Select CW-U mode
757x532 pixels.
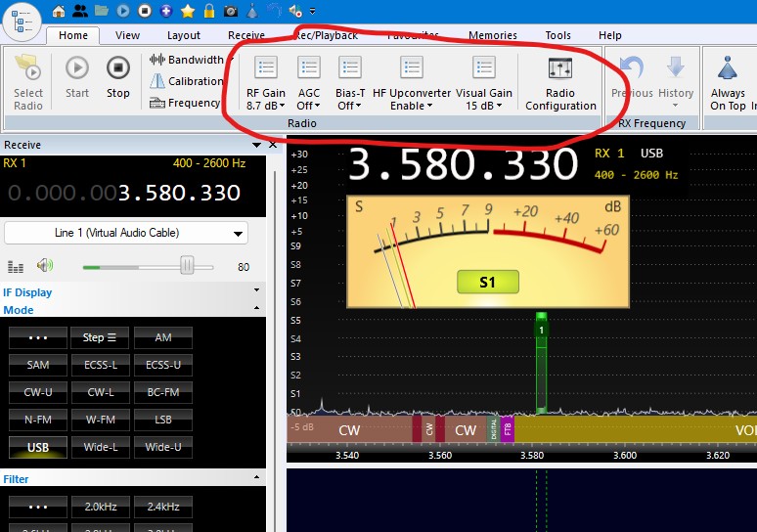pyautogui.click(x=38, y=392)
